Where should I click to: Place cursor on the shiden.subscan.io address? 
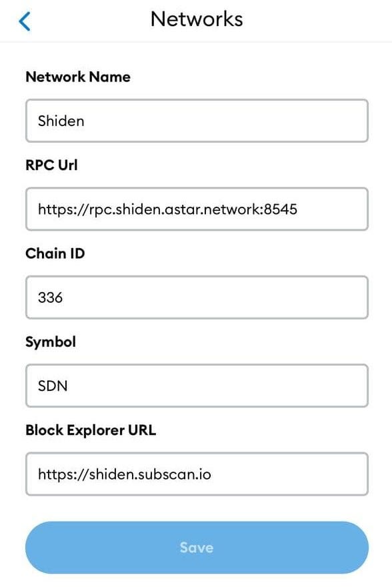(150, 474)
